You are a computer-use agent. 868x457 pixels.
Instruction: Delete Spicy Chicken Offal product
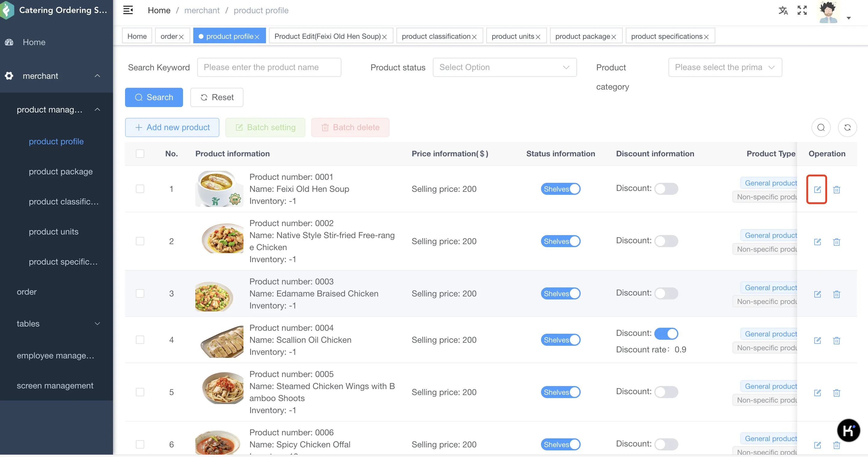pos(836,445)
